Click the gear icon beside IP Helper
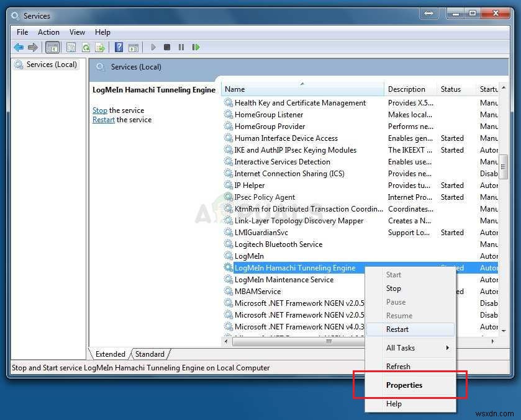The height and width of the screenshot is (420, 521). [x=229, y=185]
